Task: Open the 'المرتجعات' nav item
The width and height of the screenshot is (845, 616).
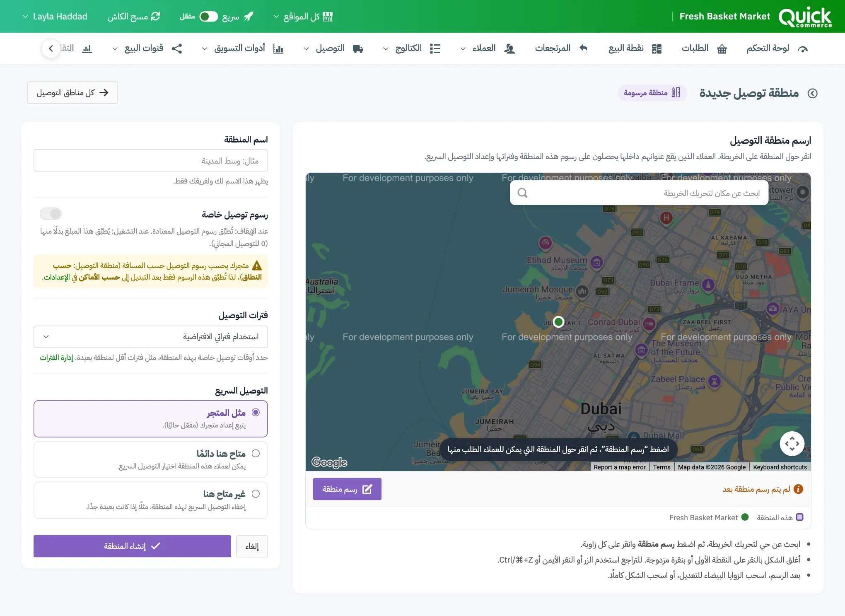Action: [x=561, y=49]
